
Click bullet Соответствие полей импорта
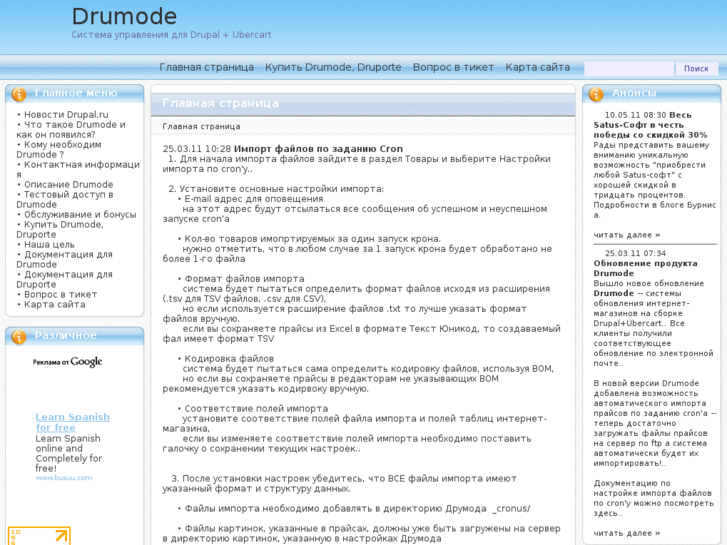pos(256,409)
